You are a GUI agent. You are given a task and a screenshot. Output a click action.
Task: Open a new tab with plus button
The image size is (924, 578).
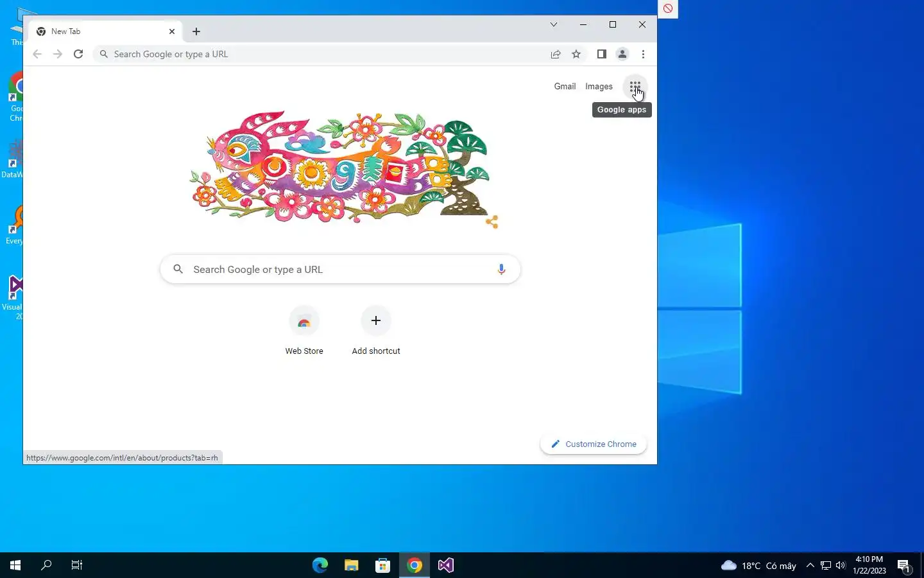tap(196, 31)
